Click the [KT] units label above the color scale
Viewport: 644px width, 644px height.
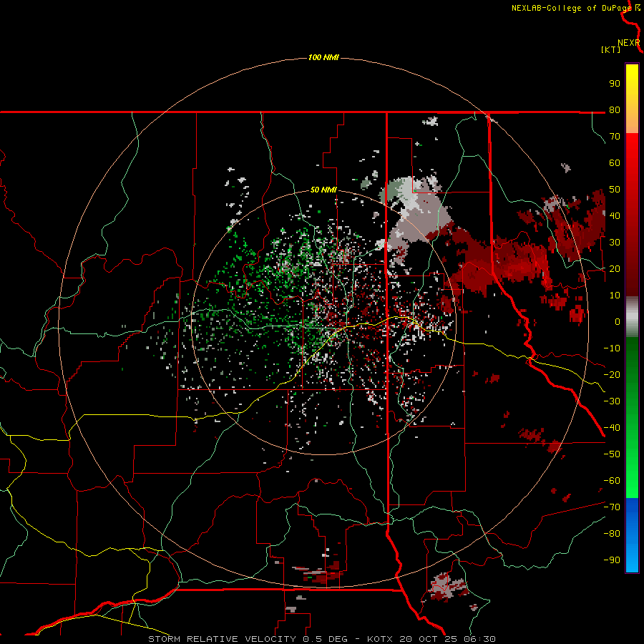(610, 49)
